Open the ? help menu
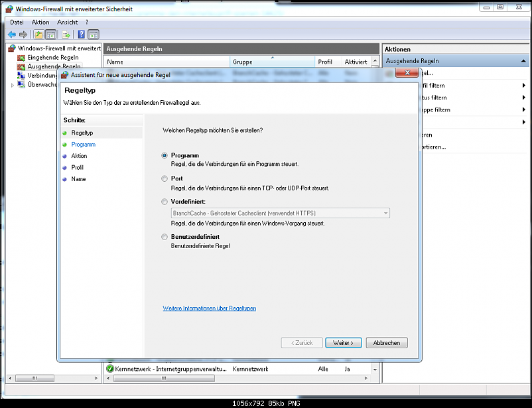Screen dimensions: 532x408 coord(87,23)
